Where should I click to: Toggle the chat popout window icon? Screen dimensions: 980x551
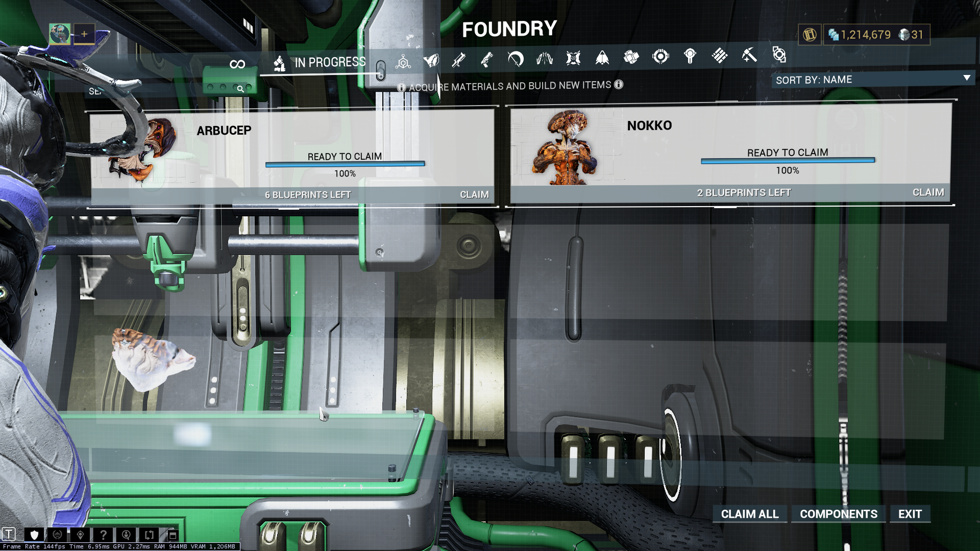coord(172,535)
